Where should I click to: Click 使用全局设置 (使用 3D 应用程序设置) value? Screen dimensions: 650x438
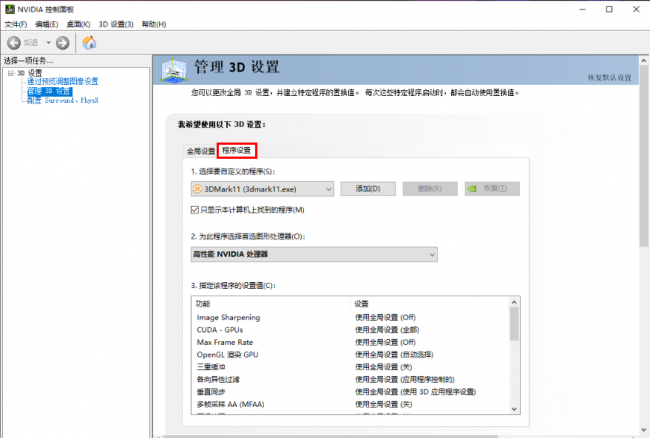point(415,392)
